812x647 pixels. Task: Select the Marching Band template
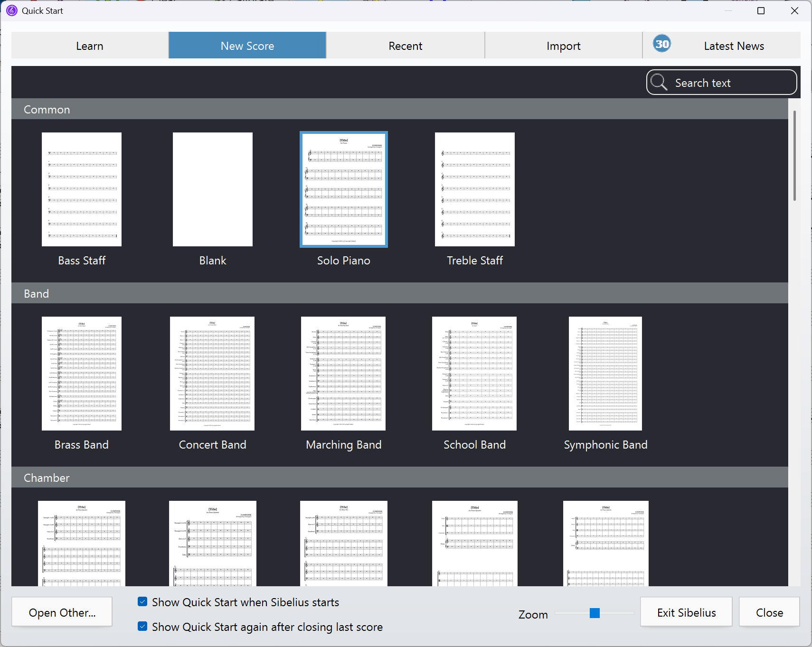point(343,374)
